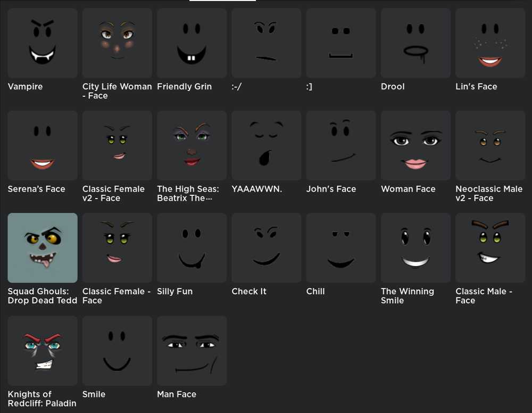The width and height of the screenshot is (532, 413).
Task: Click the Lin's Face name label
Action: (476, 87)
